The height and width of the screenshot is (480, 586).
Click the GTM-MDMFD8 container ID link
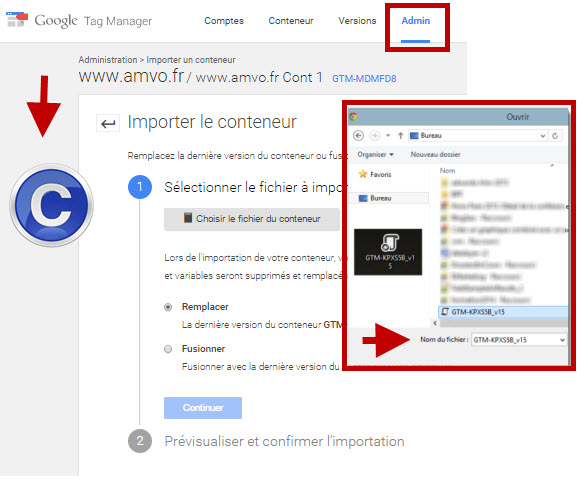pyautogui.click(x=364, y=79)
